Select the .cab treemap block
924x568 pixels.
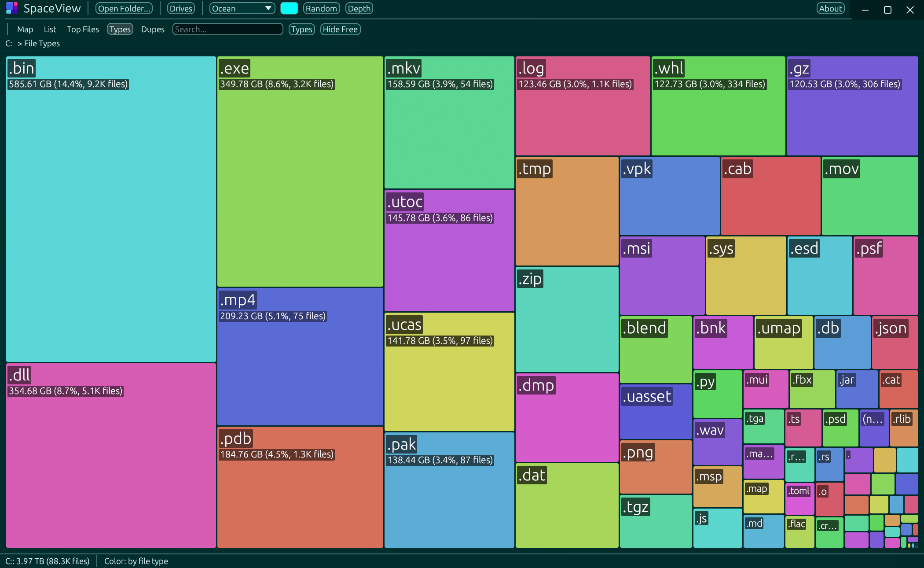pyautogui.click(x=771, y=196)
